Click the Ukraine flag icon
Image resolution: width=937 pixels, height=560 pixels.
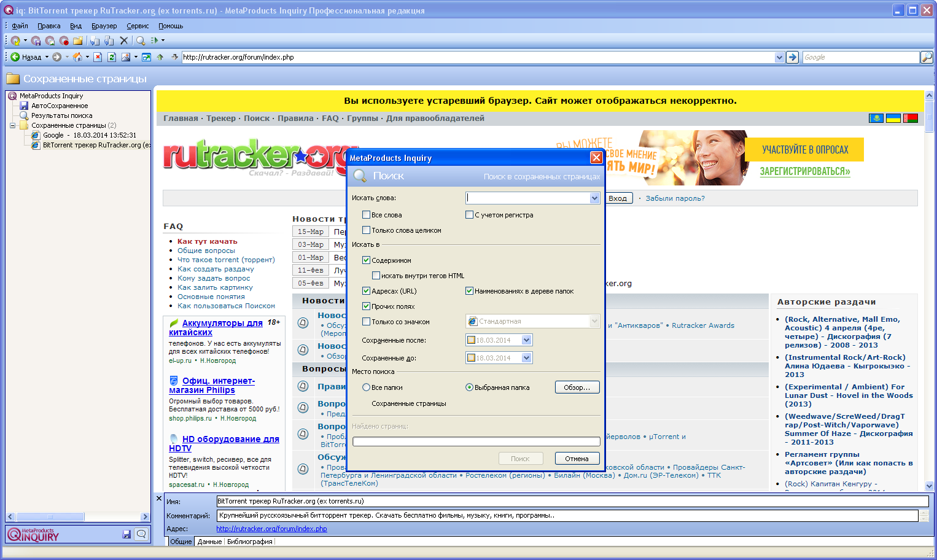pos(893,118)
